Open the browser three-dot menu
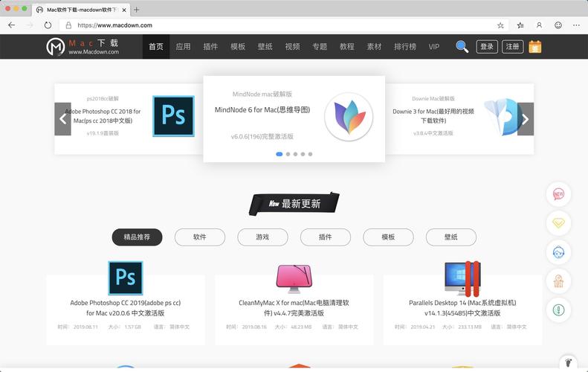Viewport: 588px width, 372px height. tap(576, 25)
